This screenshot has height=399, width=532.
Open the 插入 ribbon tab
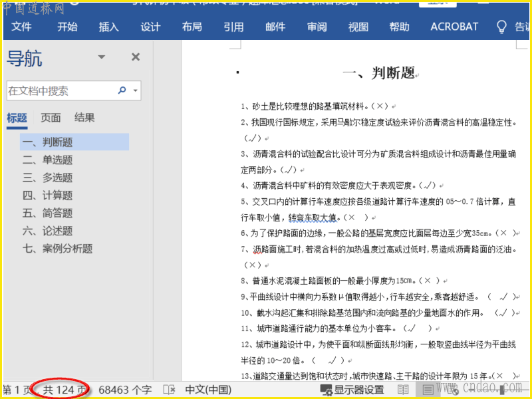coord(108,27)
